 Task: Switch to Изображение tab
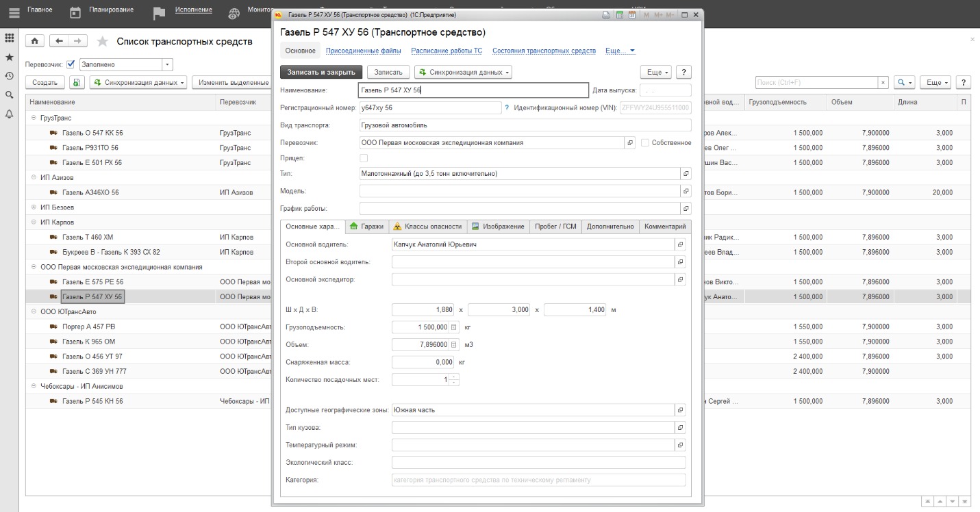coord(498,227)
